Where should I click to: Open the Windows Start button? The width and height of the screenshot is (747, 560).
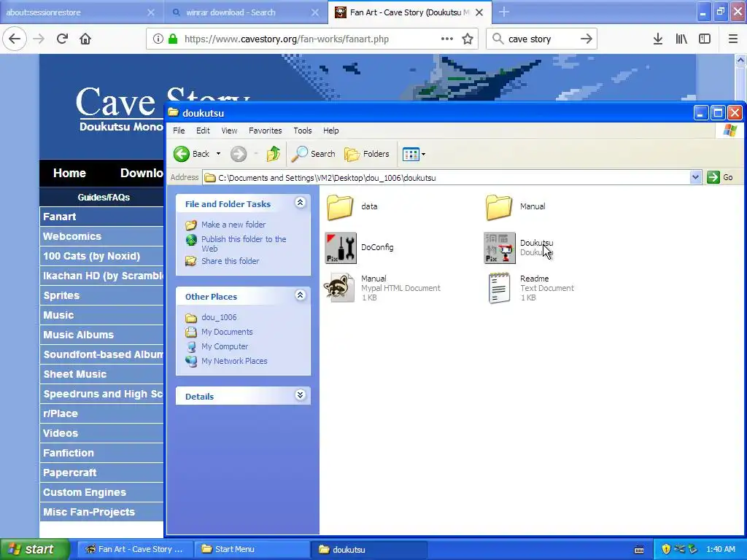pos(35,549)
